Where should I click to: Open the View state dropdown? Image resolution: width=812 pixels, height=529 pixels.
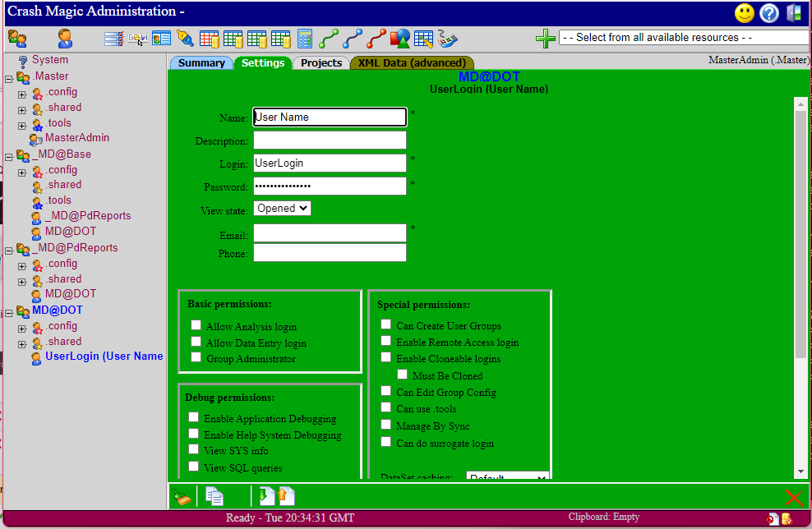(x=282, y=208)
